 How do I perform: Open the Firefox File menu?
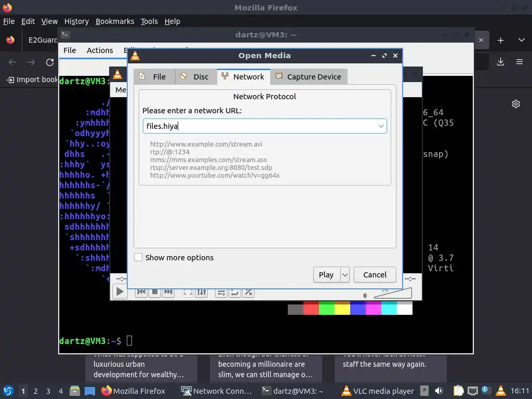tap(9, 21)
